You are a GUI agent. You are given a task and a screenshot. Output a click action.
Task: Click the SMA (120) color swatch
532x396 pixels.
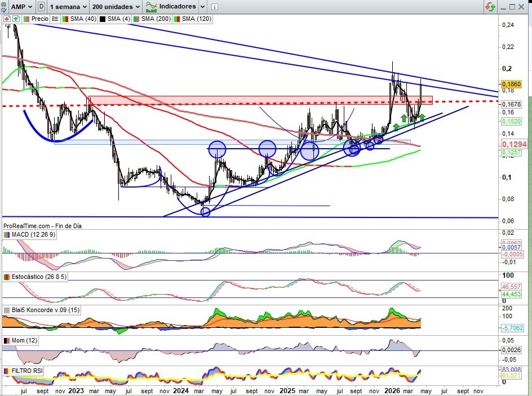tap(177, 19)
